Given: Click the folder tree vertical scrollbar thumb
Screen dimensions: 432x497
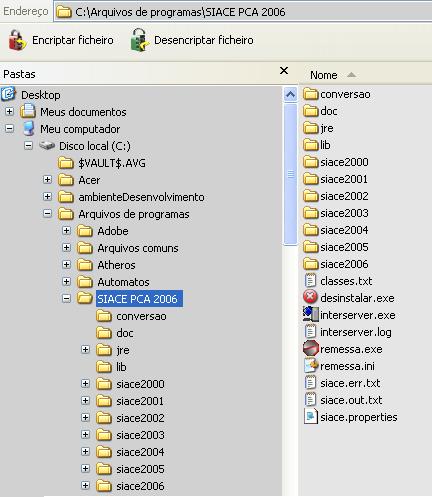Looking at the screenshot, I should (x=291, y=174).
